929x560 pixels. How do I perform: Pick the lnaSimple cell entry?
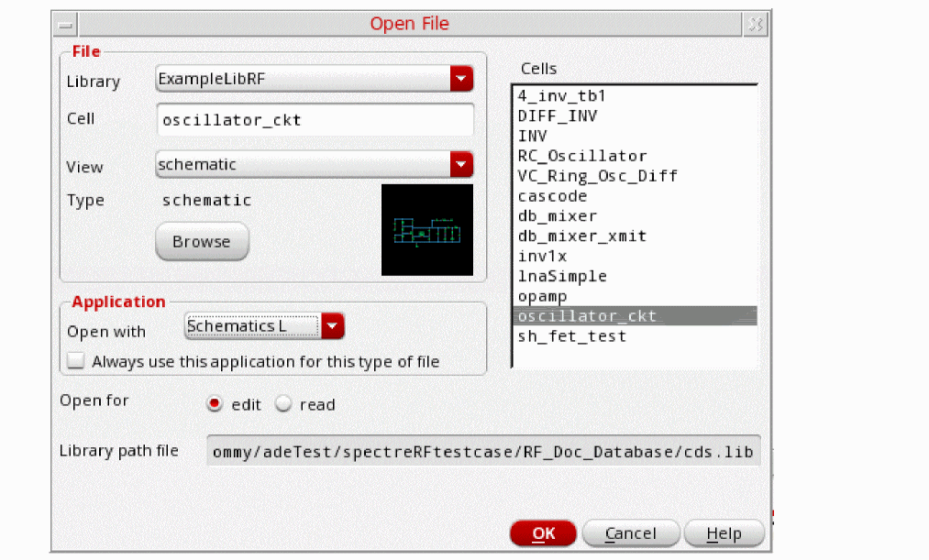pyautogui.click(x=562, y=276)
